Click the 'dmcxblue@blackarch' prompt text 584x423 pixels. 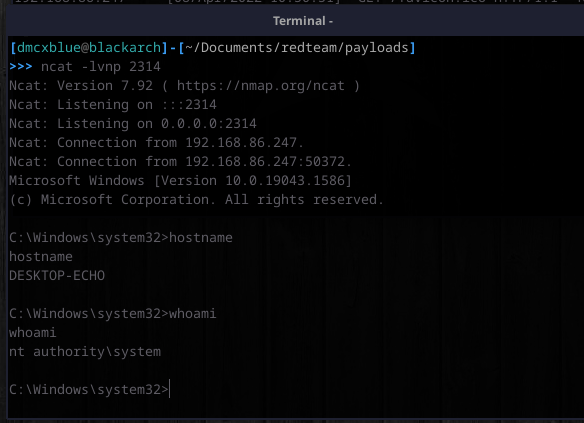(x=89, y=48)
